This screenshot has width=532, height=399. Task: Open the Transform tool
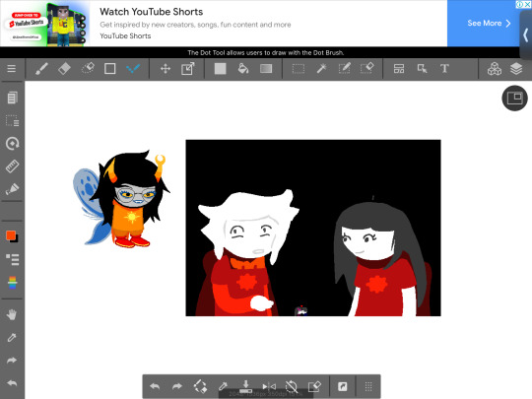point(187,69)
